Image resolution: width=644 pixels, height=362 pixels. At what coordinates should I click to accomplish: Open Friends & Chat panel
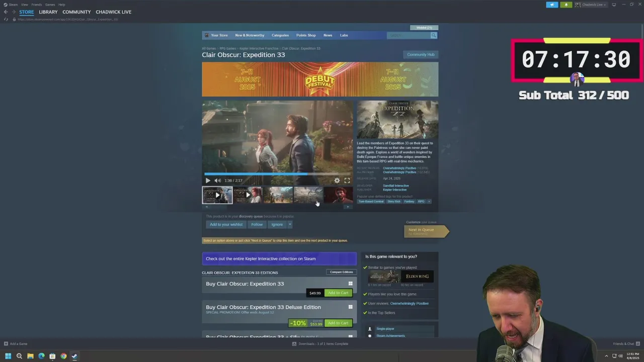point(626,344)
